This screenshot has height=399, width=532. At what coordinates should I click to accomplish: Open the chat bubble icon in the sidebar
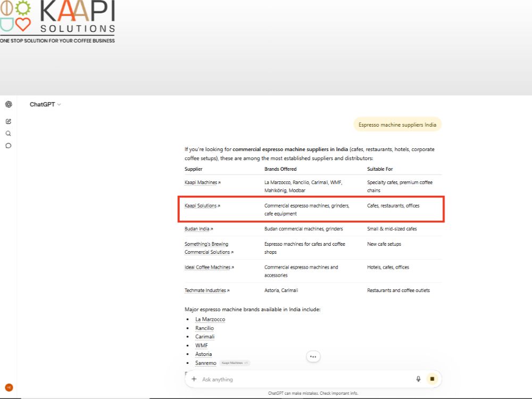pos(9,146)
